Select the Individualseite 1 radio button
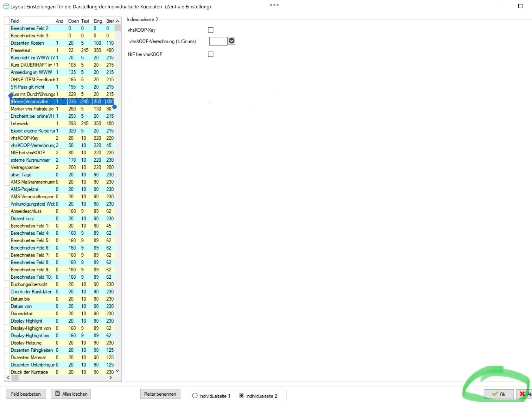532x402 pixels. pos(195,396)
